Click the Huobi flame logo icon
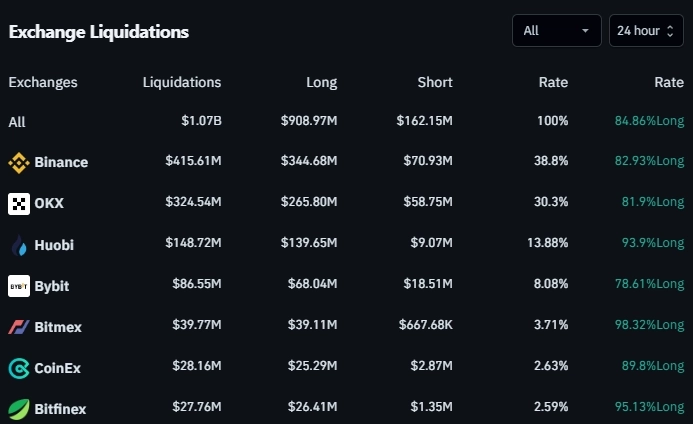The width and height of the screenshot is (693, 424). click(x=19, y=245)
